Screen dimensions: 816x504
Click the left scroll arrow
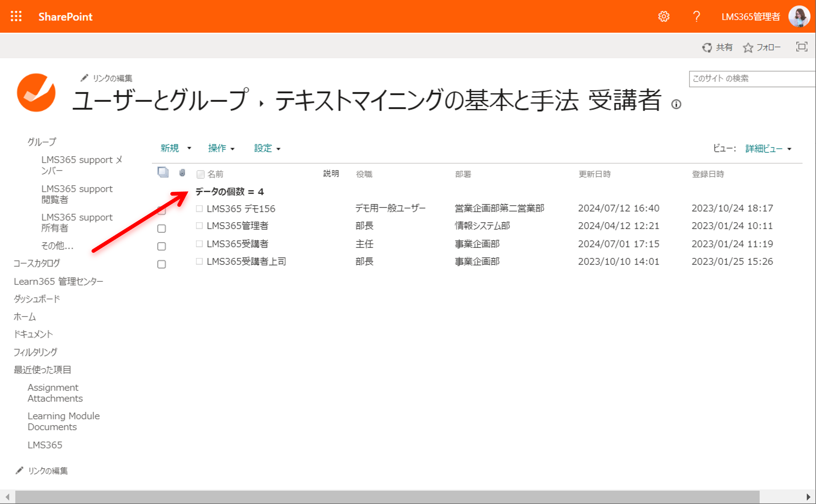tap(7, 497)
